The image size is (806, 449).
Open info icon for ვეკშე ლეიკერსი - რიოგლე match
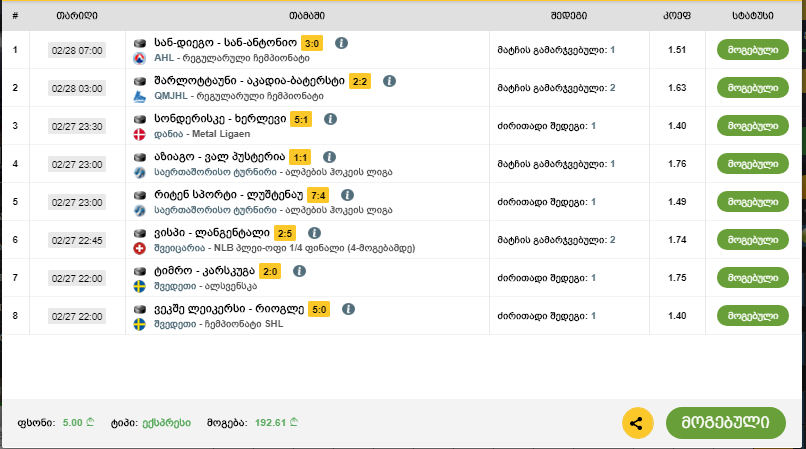click(348, 309)
